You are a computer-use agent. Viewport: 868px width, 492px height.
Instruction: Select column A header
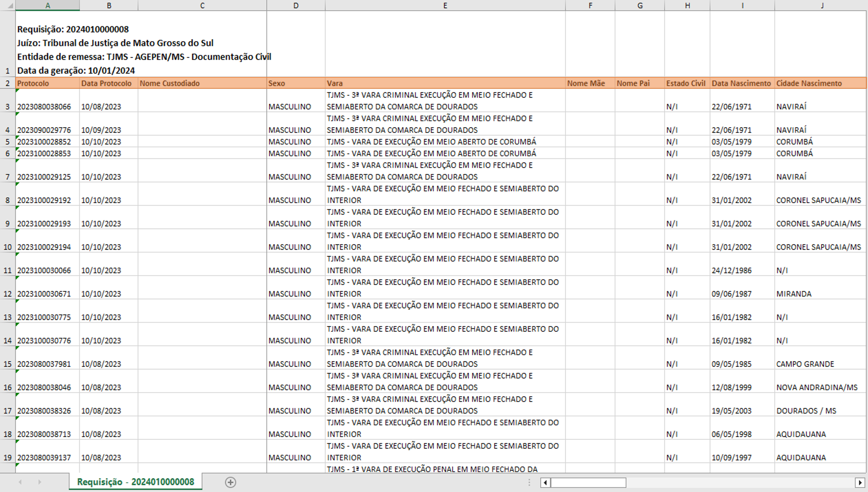(48, 5)
